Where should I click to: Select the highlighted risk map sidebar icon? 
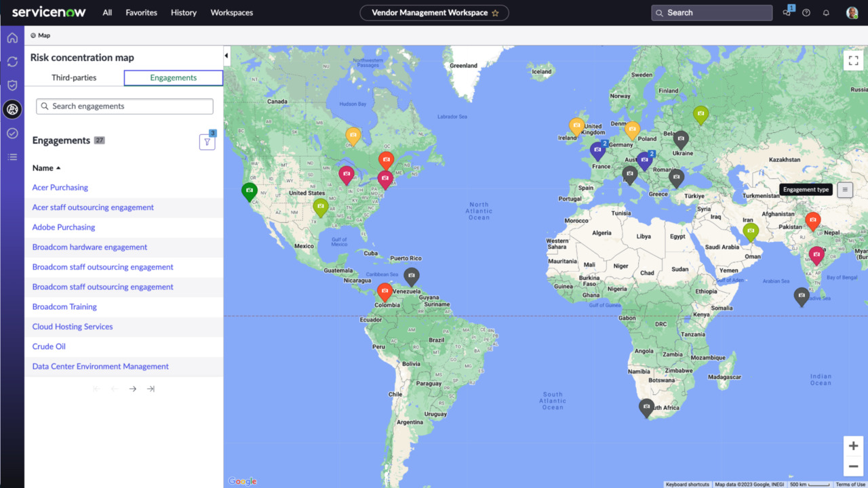12,109
